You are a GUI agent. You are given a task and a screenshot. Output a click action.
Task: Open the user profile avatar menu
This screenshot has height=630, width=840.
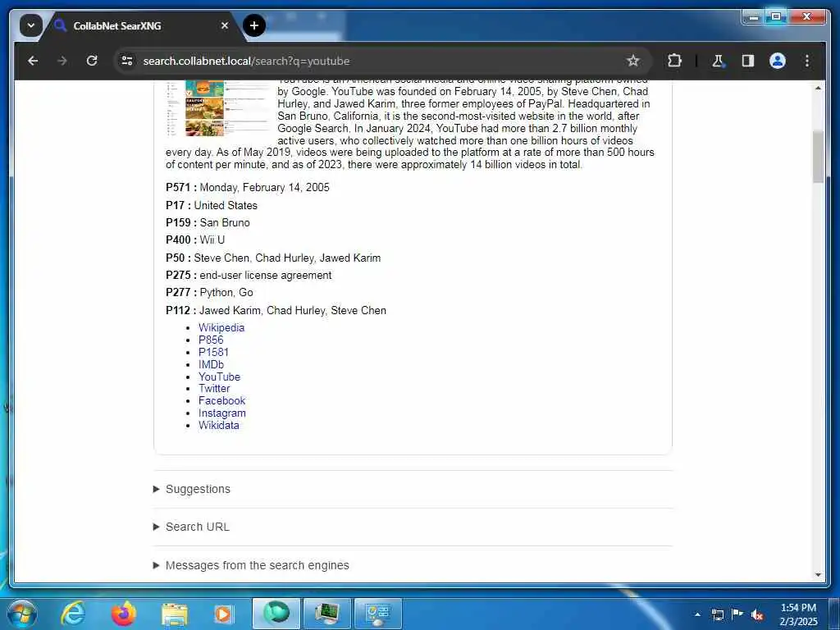[778, 61]
